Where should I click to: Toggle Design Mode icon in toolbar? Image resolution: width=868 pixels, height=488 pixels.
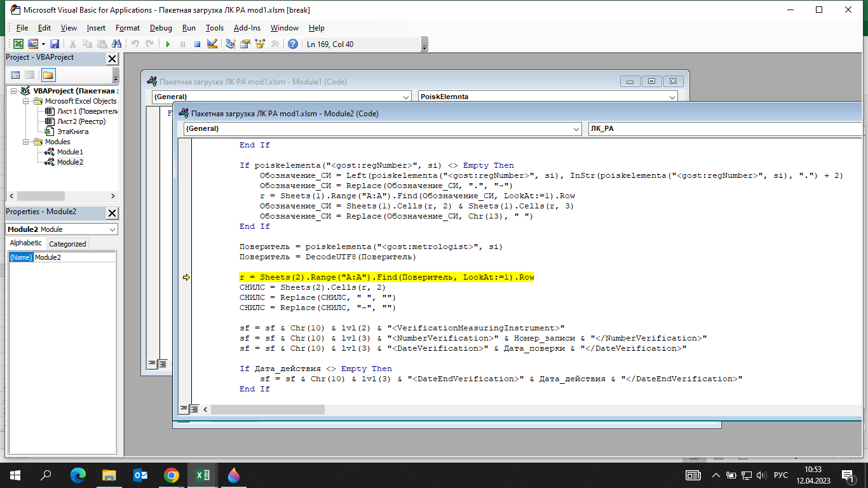212,44
